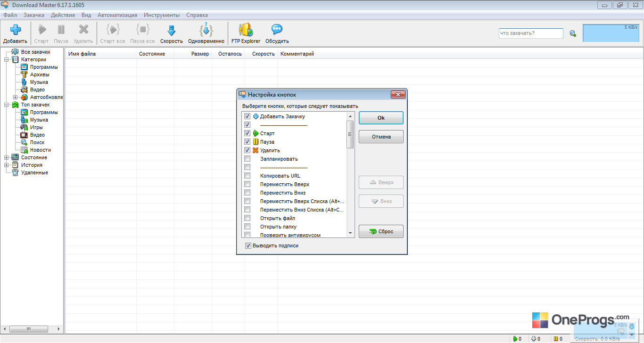This screenshot has height=343, width=644.
Task: Click the Сброс reset button
Action: [381, 231]
